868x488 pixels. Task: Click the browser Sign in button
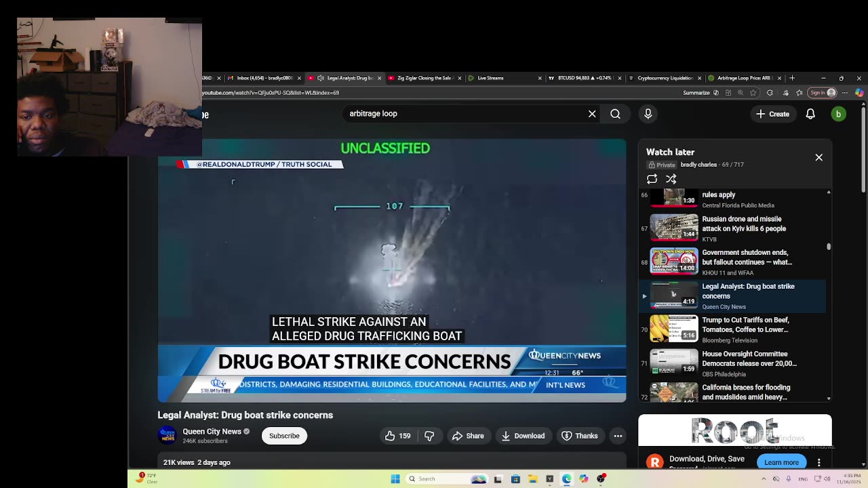823,93
